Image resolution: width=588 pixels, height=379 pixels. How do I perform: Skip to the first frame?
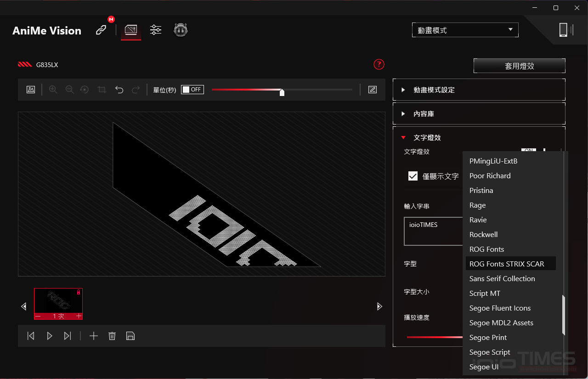[x=31, y=336]
